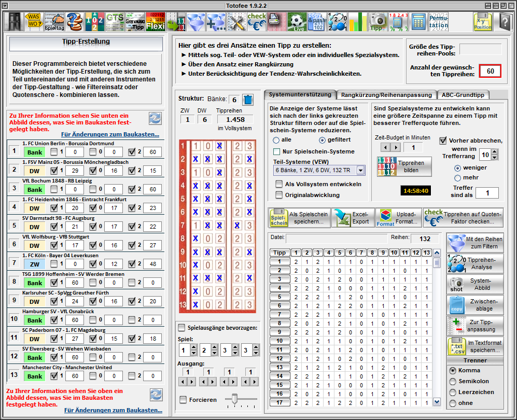Open the Flexi toolbar icon
517x420 pixels.
(x=155, y=22)
